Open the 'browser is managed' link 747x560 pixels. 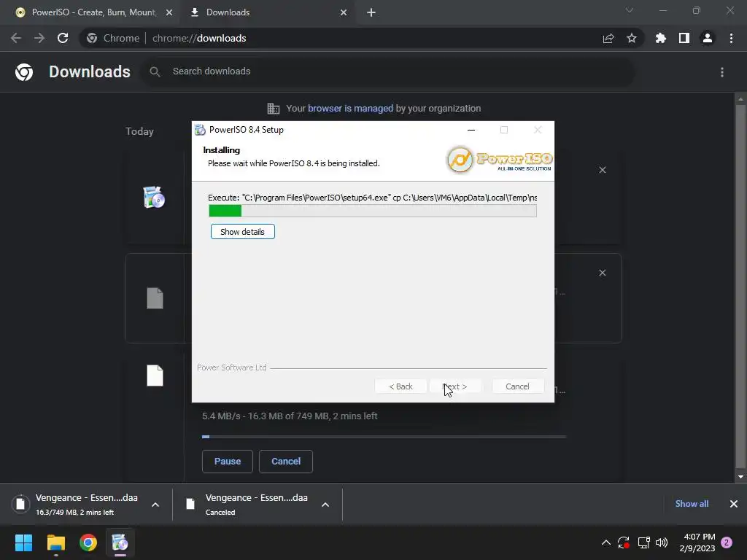point(350,108)
